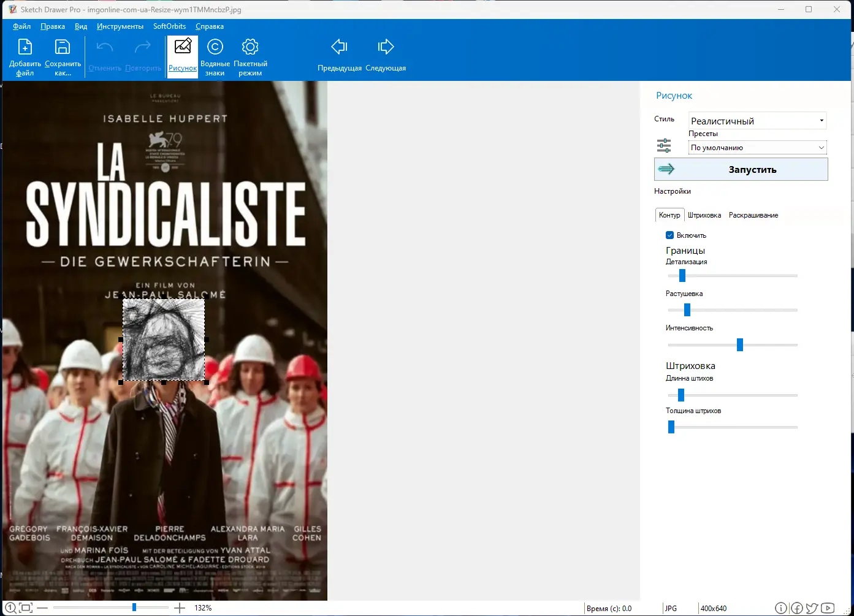Toggle the Включить checkbox
The image size is (854, 616).
pyautogui.click(x=669, y=235)
